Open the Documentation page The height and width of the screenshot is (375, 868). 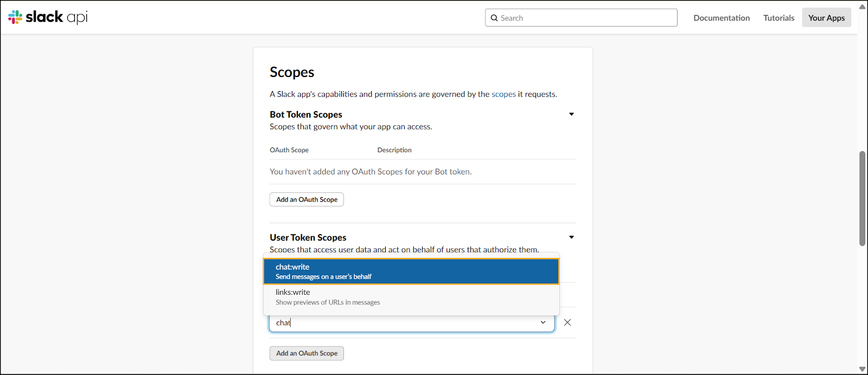(722, 18)
